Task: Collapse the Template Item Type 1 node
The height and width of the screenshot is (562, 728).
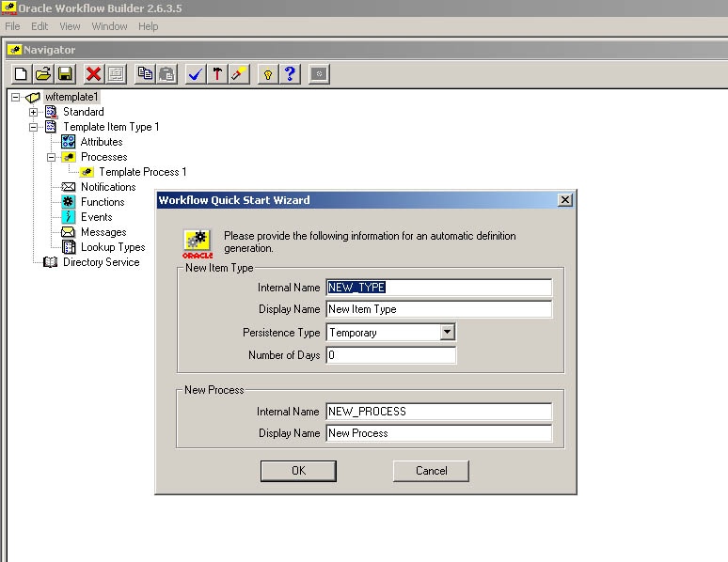Action: (34, 127)
